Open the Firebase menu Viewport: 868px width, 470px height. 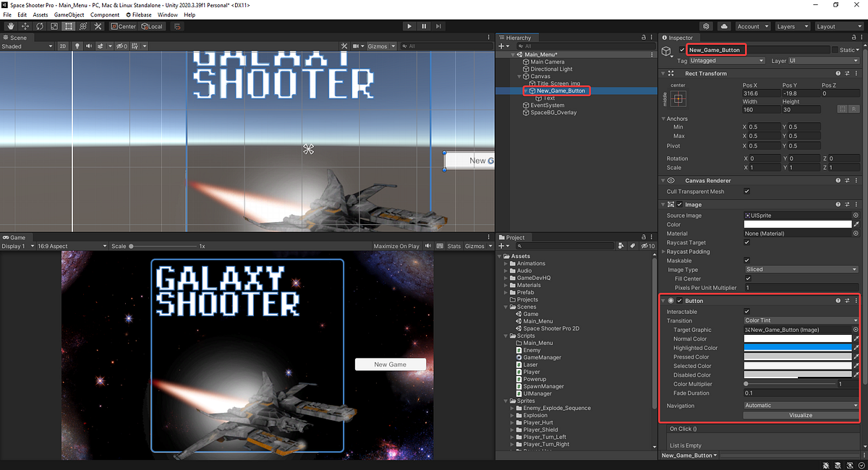[x=138, y=14]
